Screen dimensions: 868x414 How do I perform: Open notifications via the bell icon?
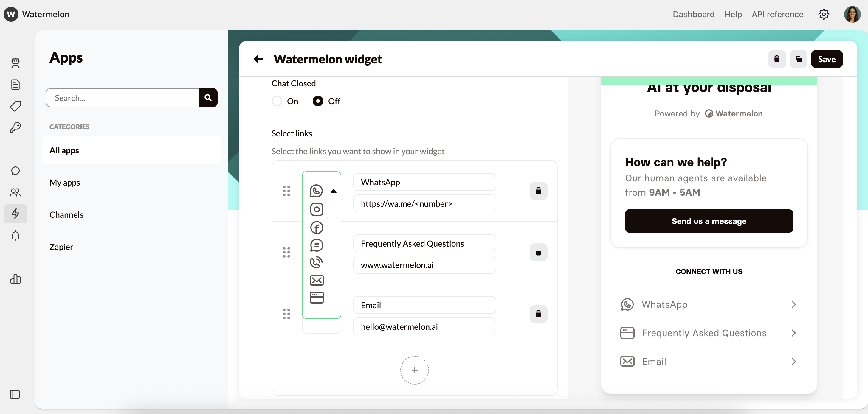pos(15,235)
